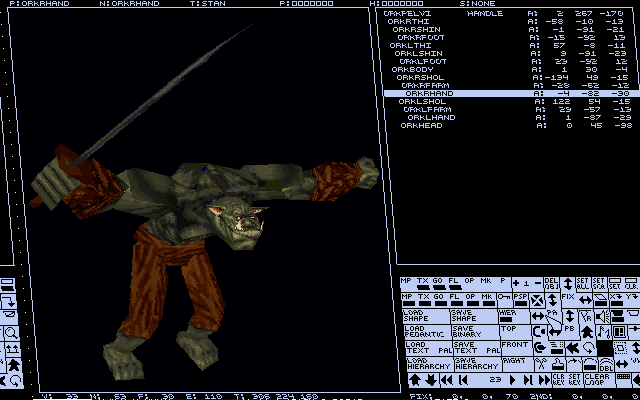Switch to the TOP view
The width and height of the screenshot is (640, 400).
516,332
